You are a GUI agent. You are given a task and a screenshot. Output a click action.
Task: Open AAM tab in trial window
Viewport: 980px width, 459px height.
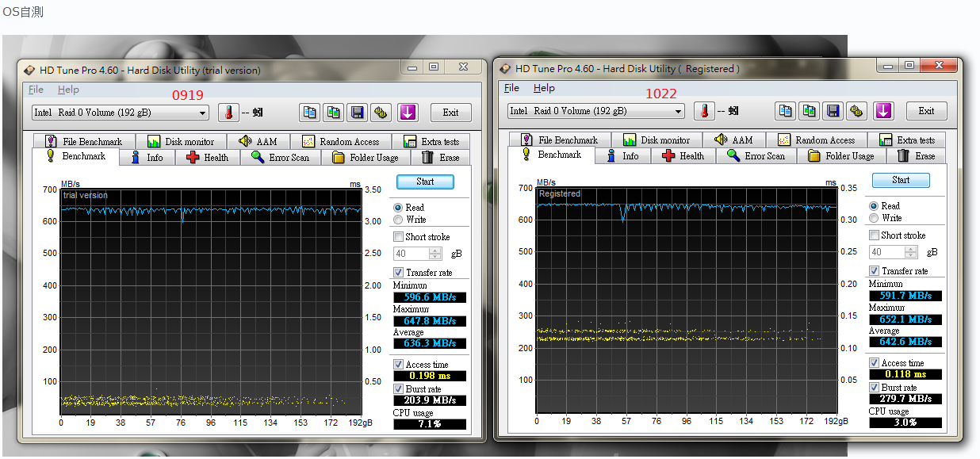coord(258,142)
